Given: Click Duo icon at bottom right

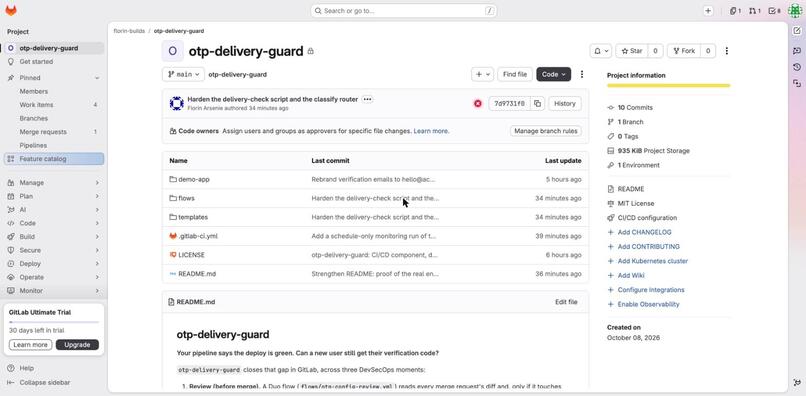Looking at the screenshot, I should coord(797,382).
